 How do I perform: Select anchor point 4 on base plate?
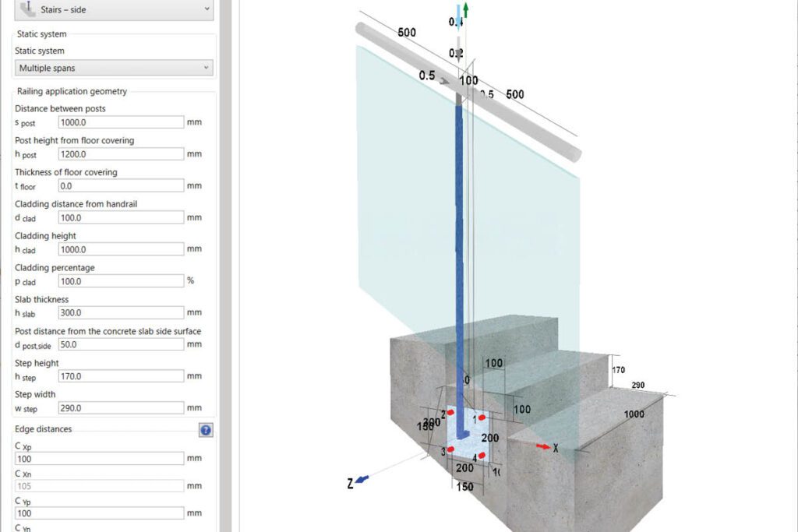(x=482, y=456)
